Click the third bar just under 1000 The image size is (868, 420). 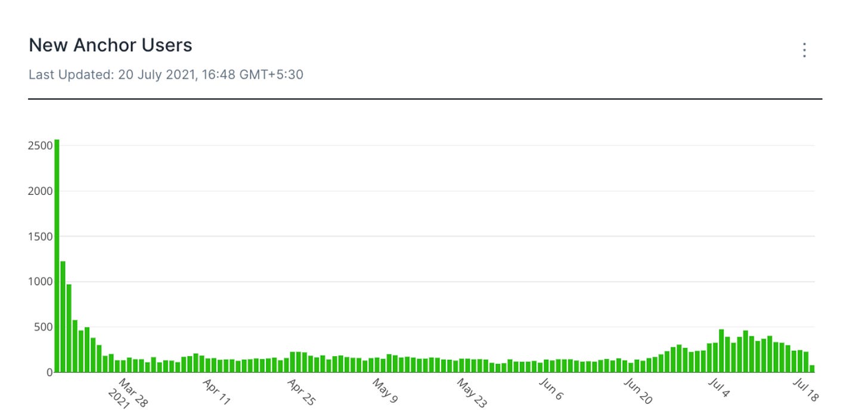69,328
